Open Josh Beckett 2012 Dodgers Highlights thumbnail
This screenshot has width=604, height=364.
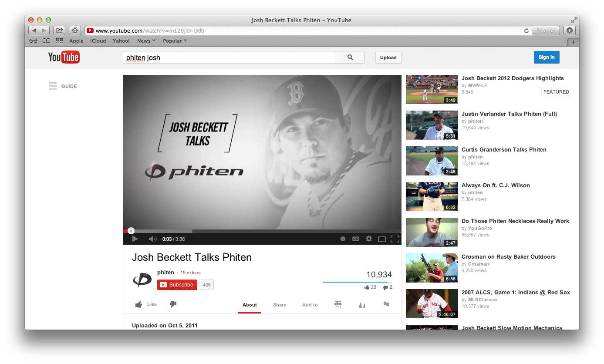tap(432, 89)
